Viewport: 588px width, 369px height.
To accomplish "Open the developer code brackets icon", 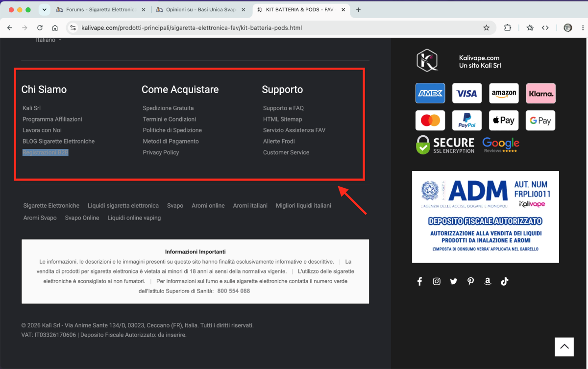I will pos(545,28).
